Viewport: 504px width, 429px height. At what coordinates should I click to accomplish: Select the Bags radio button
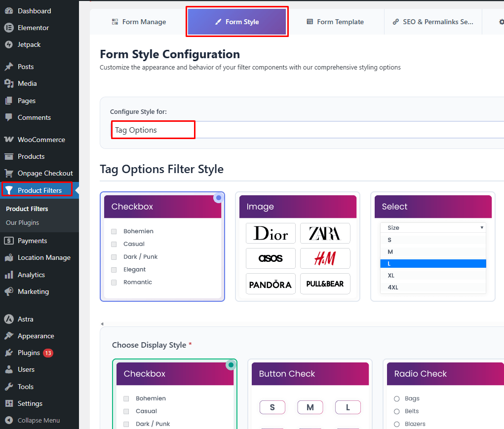[x=397, y=399]
